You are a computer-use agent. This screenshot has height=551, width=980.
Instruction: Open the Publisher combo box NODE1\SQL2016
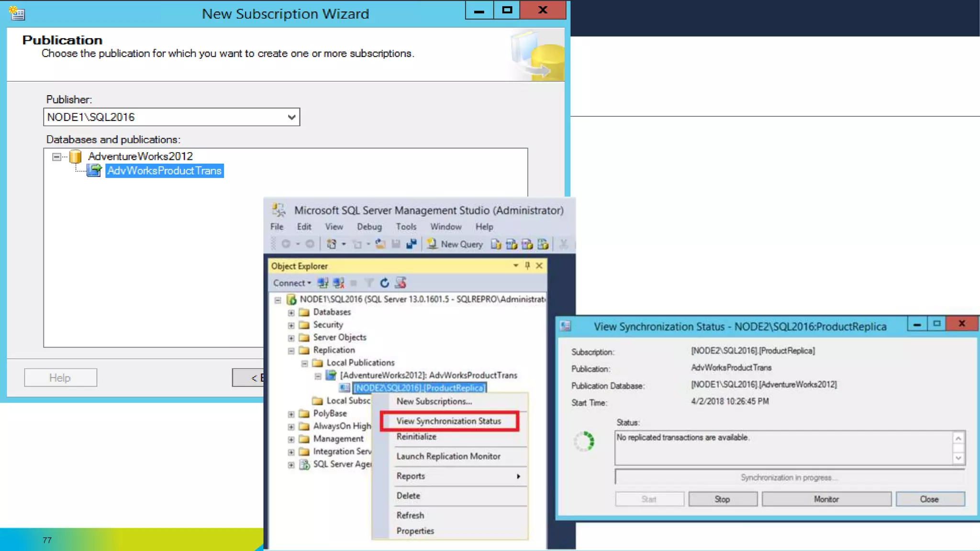tap(172, 117)
